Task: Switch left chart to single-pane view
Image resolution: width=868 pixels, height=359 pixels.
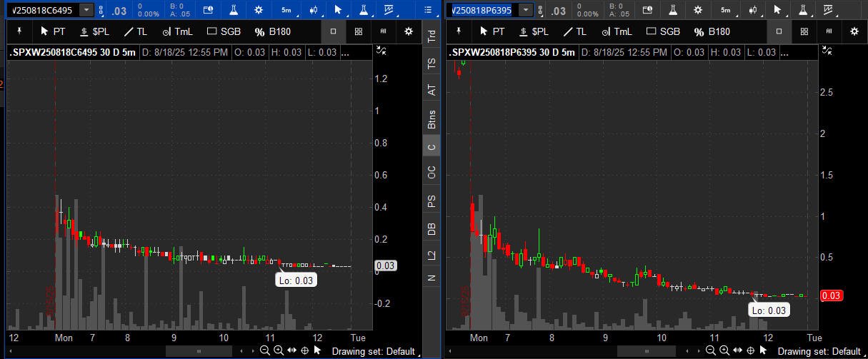Action: [333, 31]
